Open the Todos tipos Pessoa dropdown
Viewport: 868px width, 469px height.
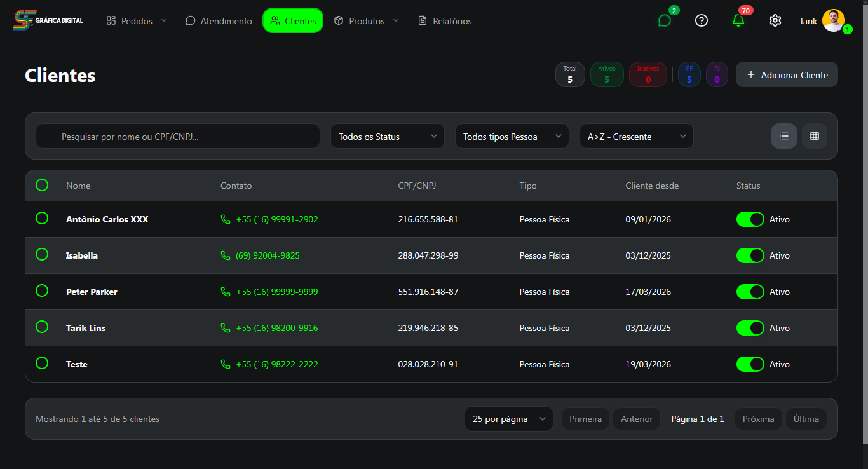[512, 136]
